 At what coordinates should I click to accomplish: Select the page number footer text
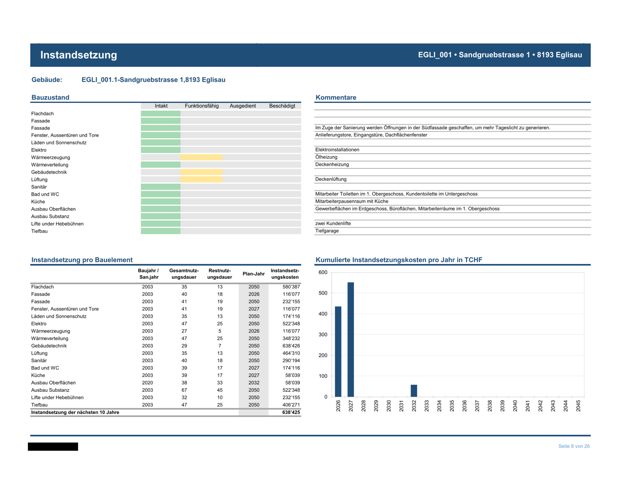[574, 446]
